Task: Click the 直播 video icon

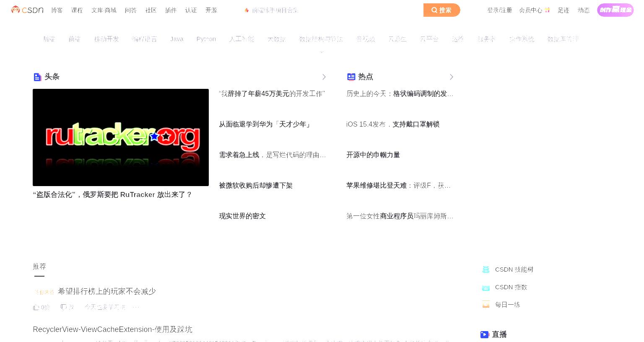Action: pyautogui.click(x=485, y=334)
